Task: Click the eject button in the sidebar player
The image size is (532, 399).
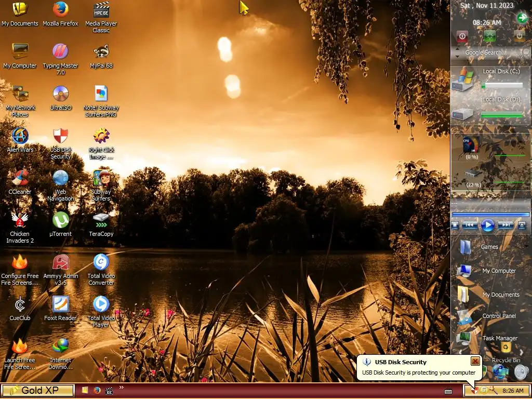Action: (522, 225)
